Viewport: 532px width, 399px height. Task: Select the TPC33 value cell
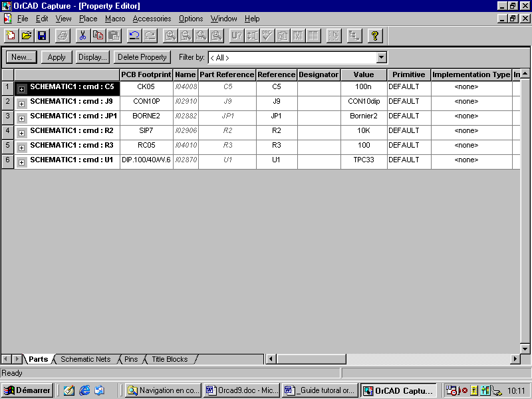point(364,162)
